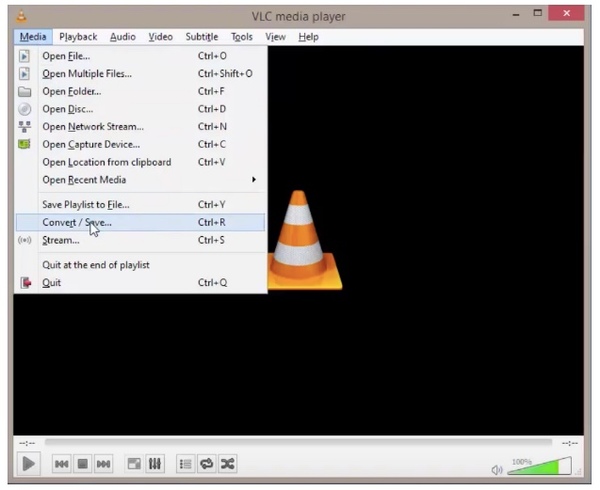Select Stream... menu entry
600x490 pixels.
[x=140, y=240]
